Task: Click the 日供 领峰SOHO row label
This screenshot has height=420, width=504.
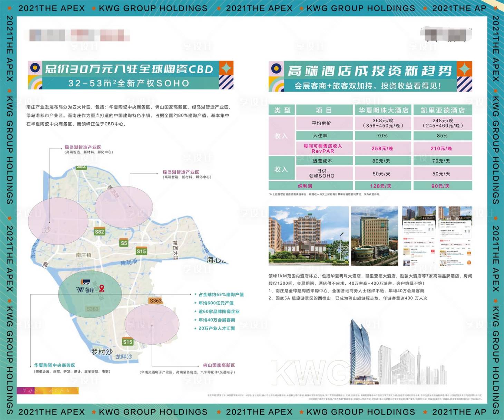Action: point(324,173)
